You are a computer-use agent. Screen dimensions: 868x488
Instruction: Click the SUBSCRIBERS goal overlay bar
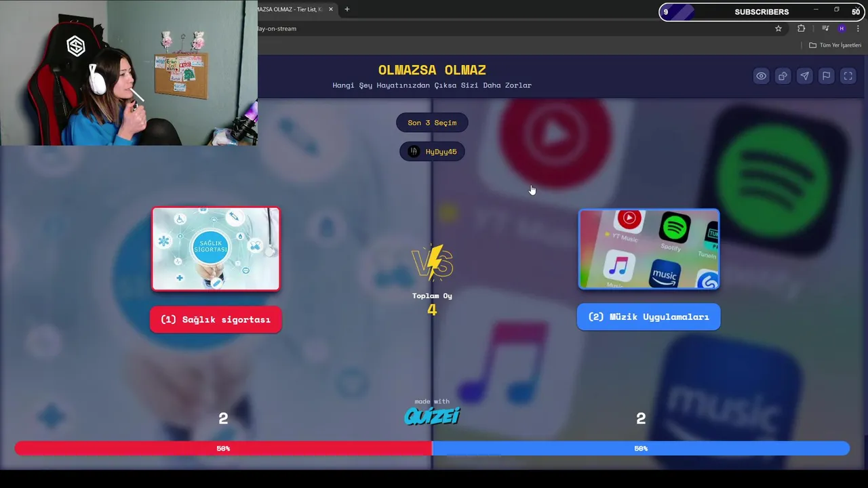click(x=762, y=12)
